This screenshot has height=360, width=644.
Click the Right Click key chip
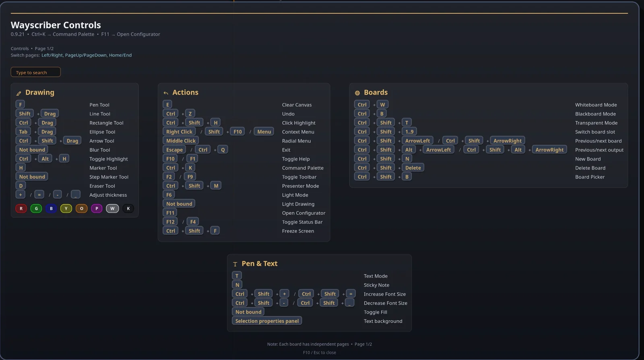(x=179, y=131)
